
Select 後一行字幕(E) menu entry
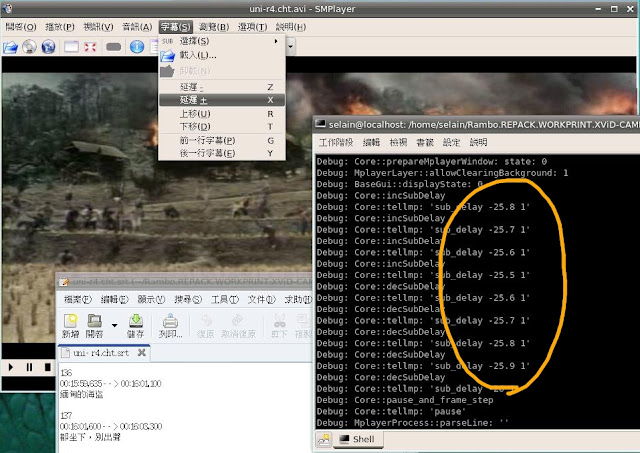(x=222, y=153)
